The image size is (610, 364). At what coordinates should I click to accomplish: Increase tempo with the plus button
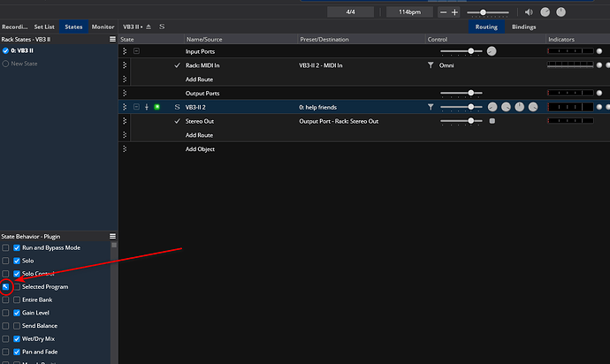pos(454,12)
